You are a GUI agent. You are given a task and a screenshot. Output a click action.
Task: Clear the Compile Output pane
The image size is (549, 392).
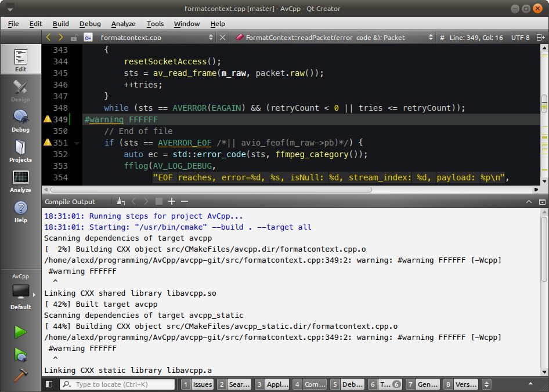pyautogui.click(x=121, y=201)
